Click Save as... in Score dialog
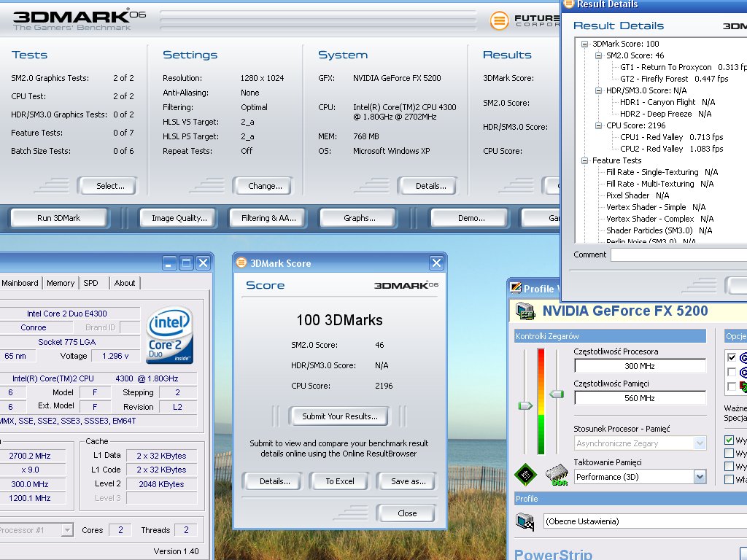 click(x=408, y=481)
